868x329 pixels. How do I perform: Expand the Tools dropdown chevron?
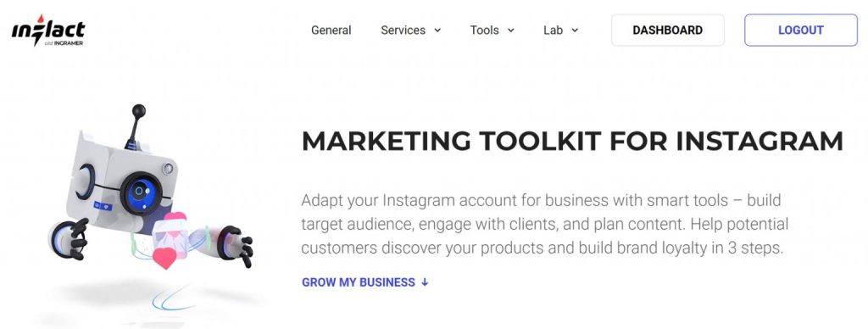[x=510, y=31]
